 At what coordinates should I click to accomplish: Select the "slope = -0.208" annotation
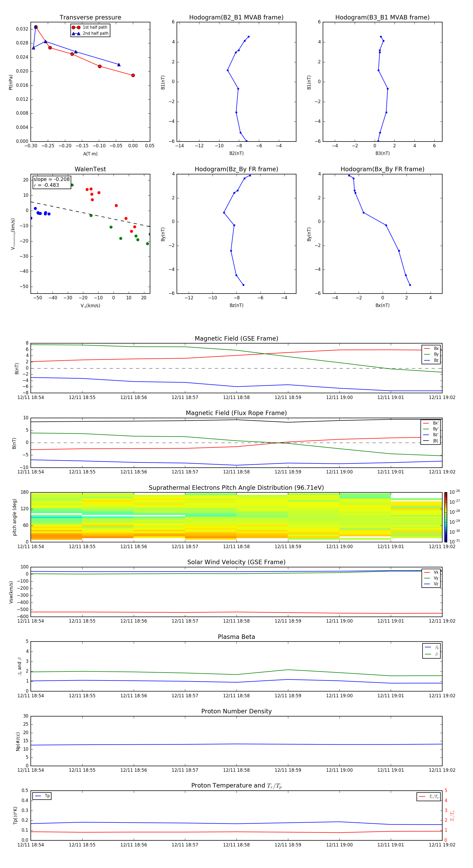point(52,179)
